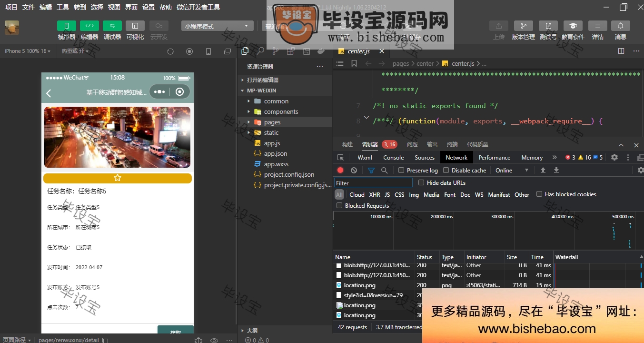This screenshot has height=343, width=644.
Task: Switch to the Performance tab
Action: click(495, 157)
